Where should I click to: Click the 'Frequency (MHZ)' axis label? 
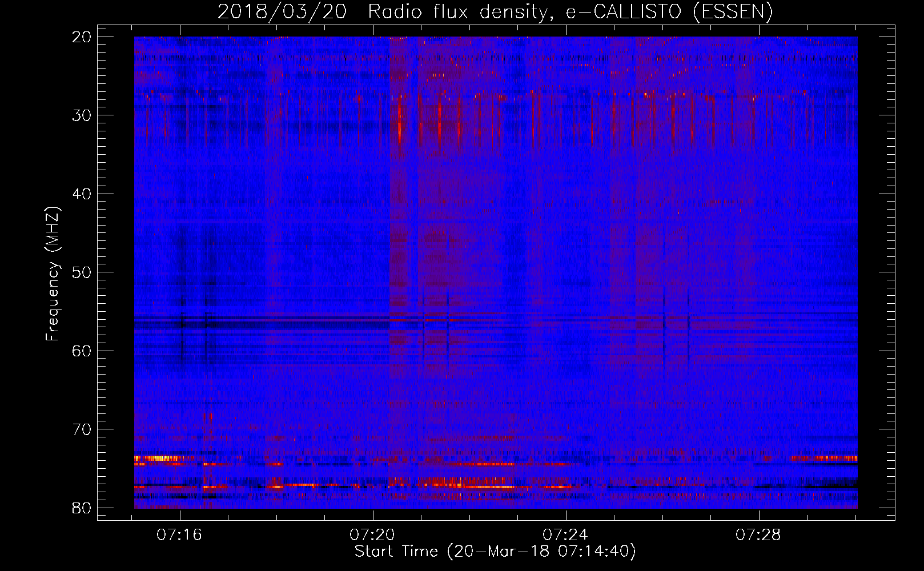[x=53, y=274]
